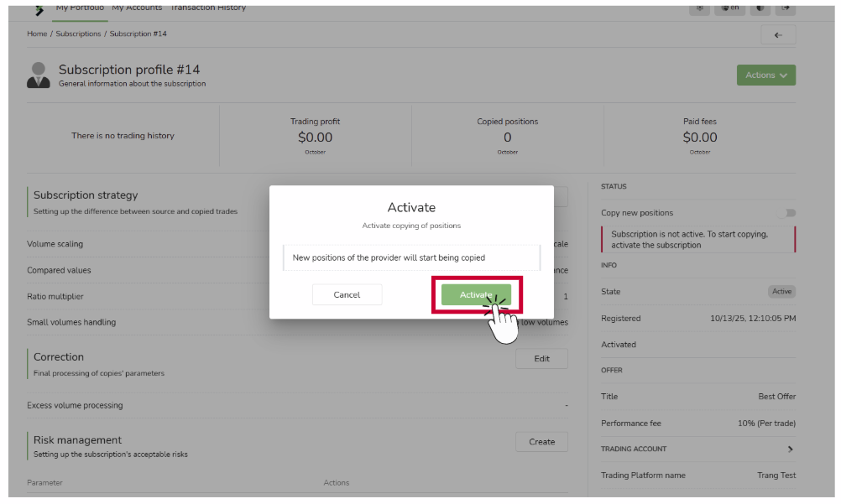Screen dimensions: 841x504
Task: Click Edit in the Correction section
Action: pos(541,359)
